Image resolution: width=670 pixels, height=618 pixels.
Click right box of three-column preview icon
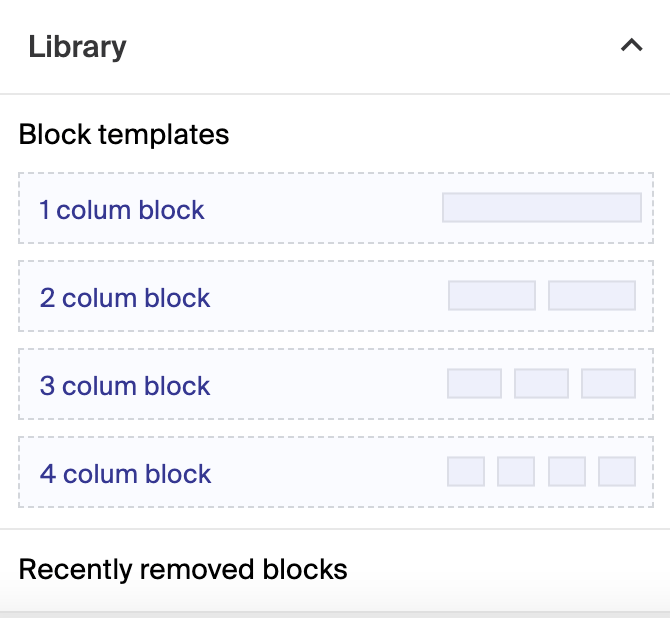pyautogui.click(x=608, y=384)
